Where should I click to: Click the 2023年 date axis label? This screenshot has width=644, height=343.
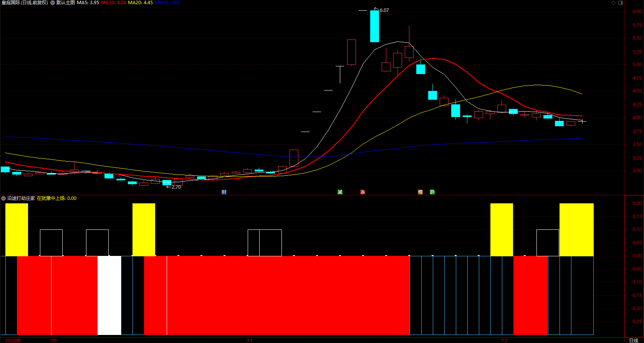coord(13,340)
